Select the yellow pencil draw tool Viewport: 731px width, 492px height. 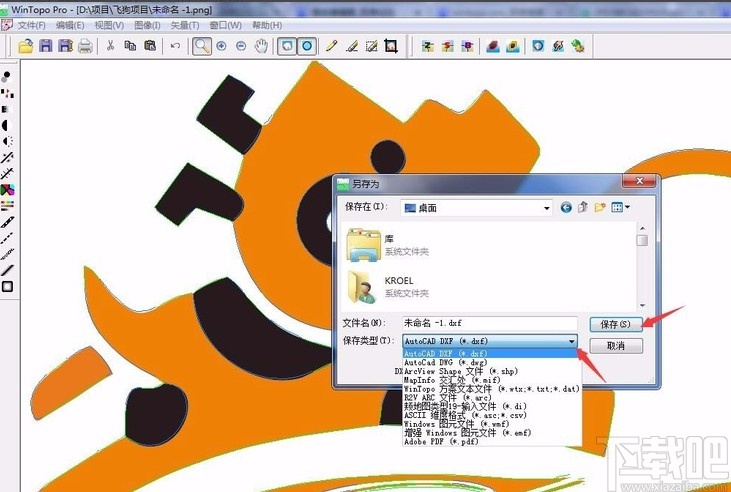[331, 46]
